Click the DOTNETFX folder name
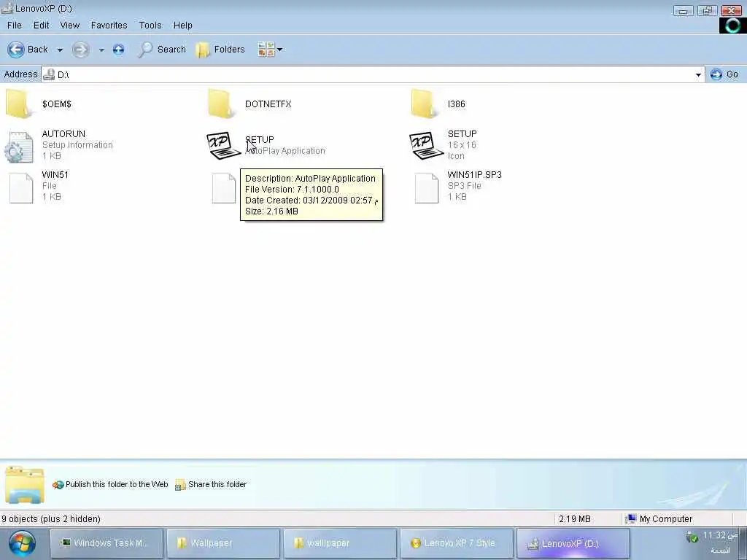This screenshot has height=560, width=747. [268, 104]
